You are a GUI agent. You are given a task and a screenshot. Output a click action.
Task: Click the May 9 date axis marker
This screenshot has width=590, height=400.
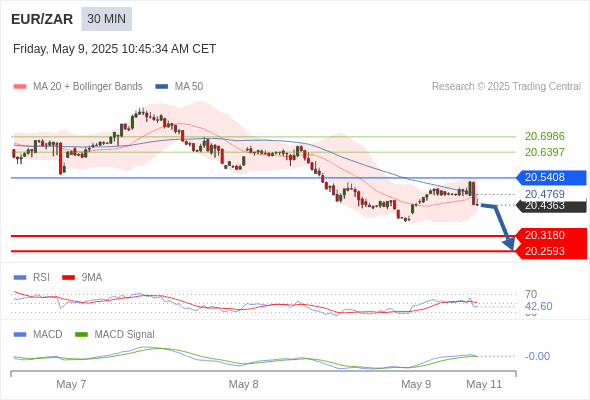(416, 384)
